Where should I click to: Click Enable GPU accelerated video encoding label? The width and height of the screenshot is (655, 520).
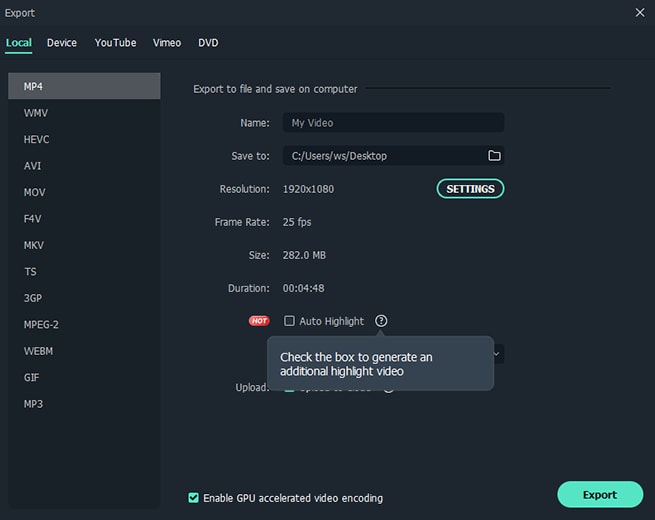293,498
